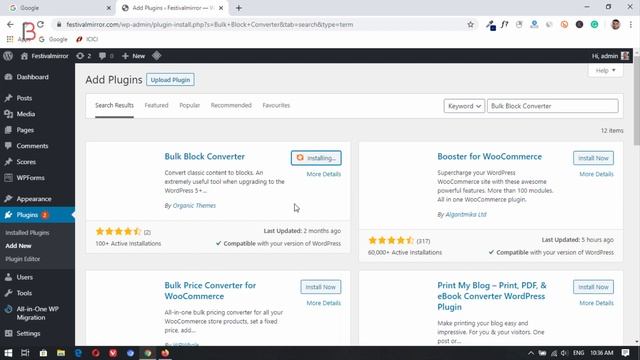Viewport: 640px width, 360px height.
Task: Install Bulk Price Converter for WooCommerce
Action: click(x=320, y=287)
